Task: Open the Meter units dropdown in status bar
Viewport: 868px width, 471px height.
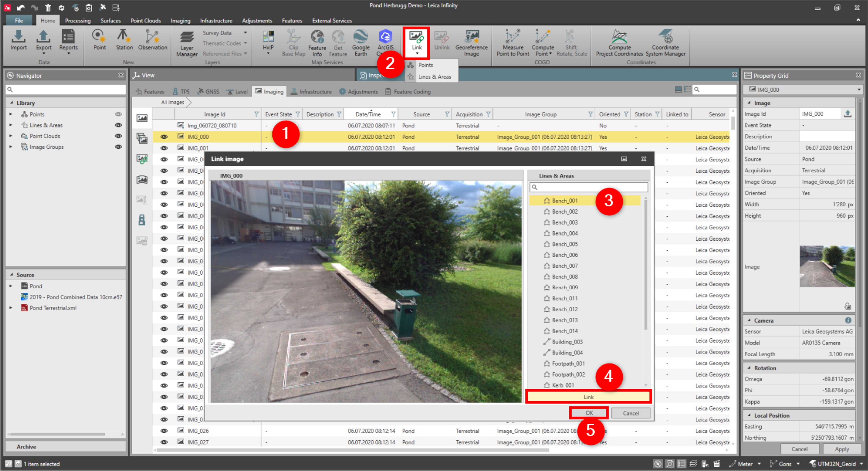Action: tap(760, 464)
